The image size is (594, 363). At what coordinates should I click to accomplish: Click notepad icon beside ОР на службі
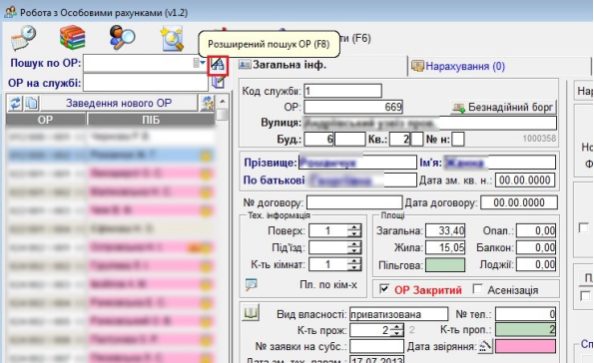point(218,82)
